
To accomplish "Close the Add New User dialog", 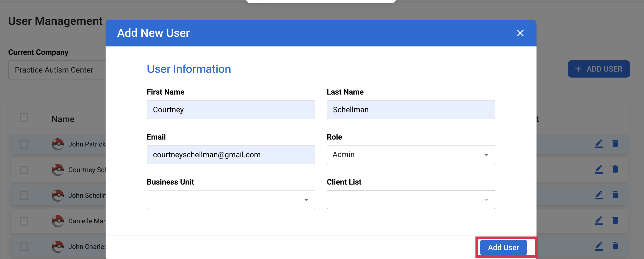I will click(520, 33).
